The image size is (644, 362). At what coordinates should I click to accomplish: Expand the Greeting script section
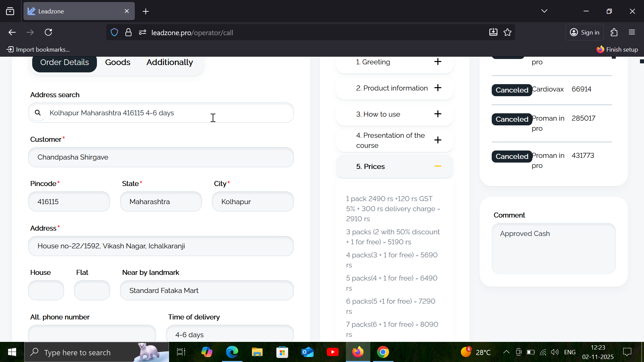(438, 62)
